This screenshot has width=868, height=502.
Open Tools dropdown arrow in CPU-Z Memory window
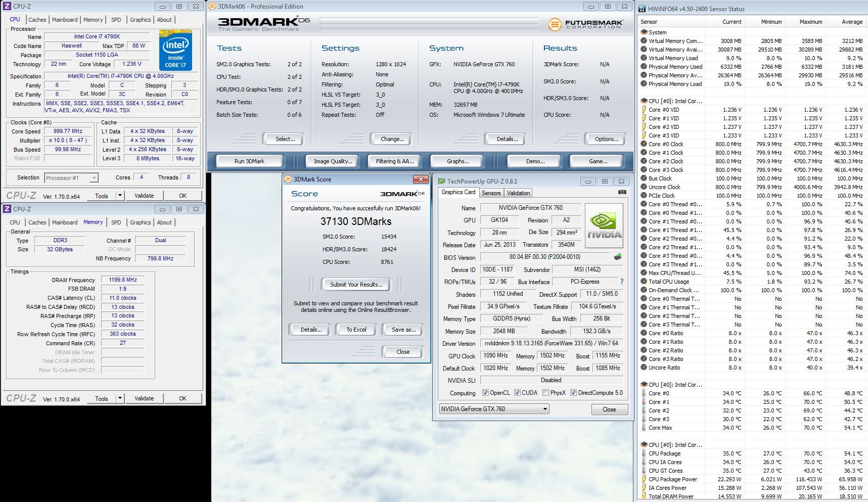120,398
